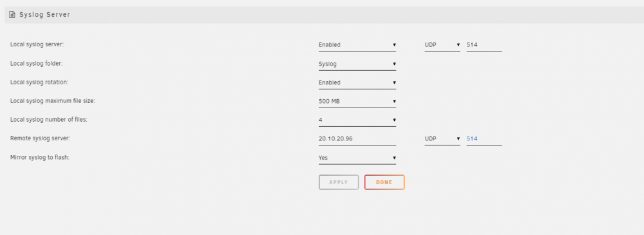Image resolution: width=644 pixels, height=235 pixels.
Task: Click the remote server IP field 20.10.20.96
Action: point(357,139)
